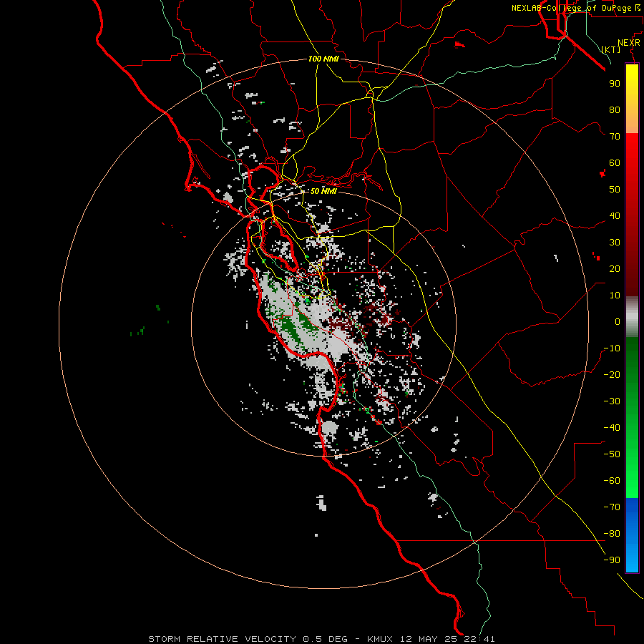Click the gray zero-velocity segment of the color bar

point(632,317)
